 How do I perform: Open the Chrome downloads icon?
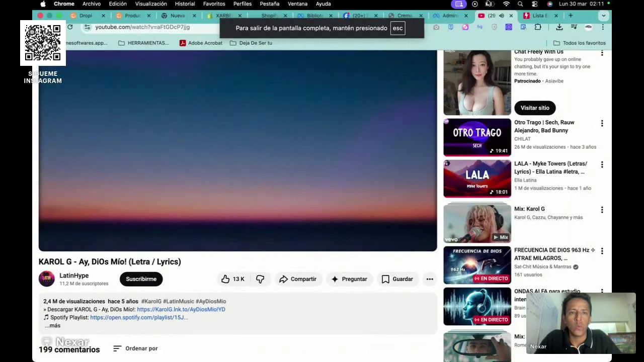(x=559, y=27)
